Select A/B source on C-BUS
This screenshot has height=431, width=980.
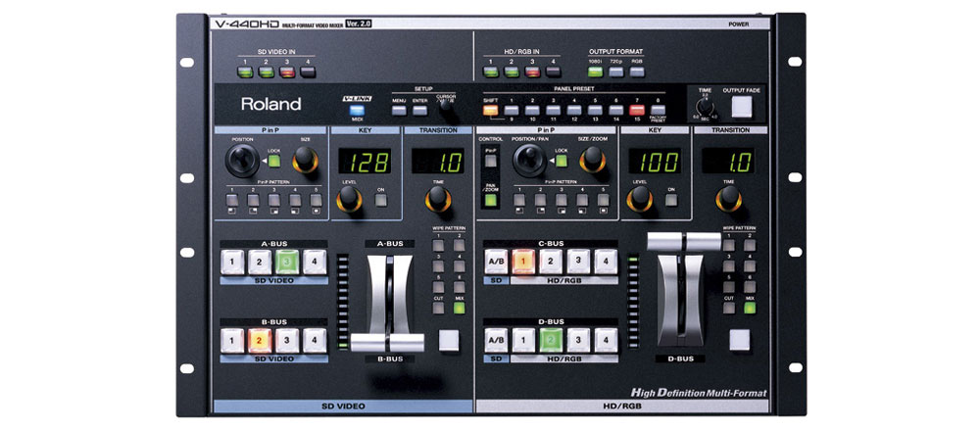[496, 262]
